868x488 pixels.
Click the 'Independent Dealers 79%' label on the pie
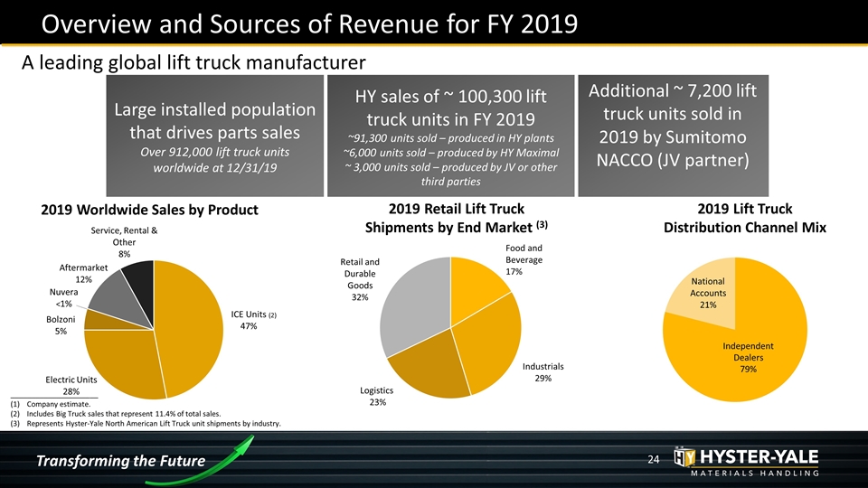(748, 358)
